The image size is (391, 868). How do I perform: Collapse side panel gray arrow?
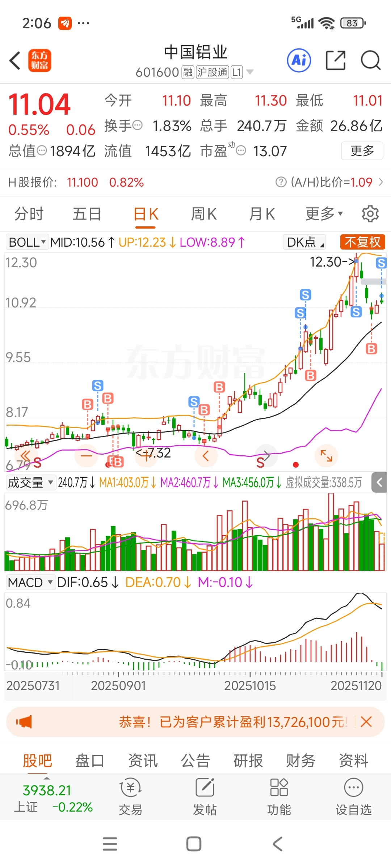[379, 482]
